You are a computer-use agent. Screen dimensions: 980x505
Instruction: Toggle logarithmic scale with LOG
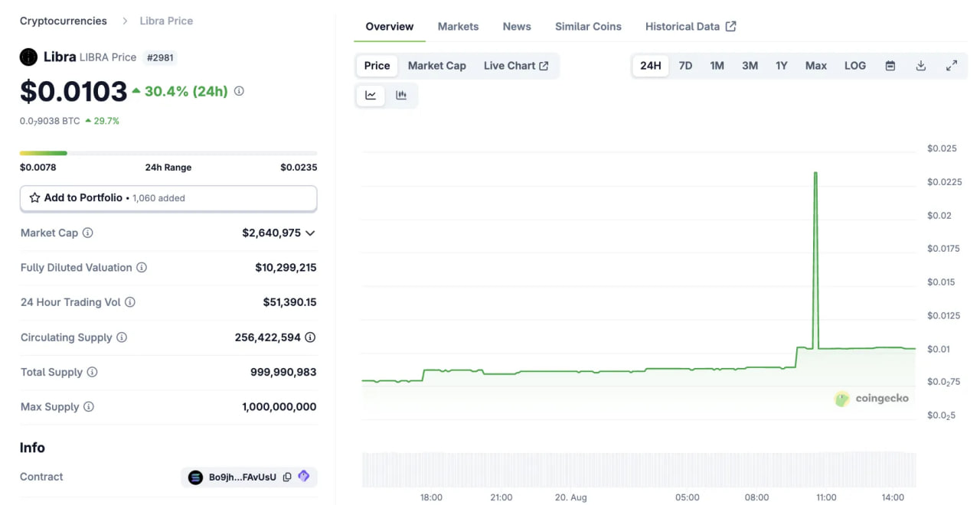pos(854,65)
